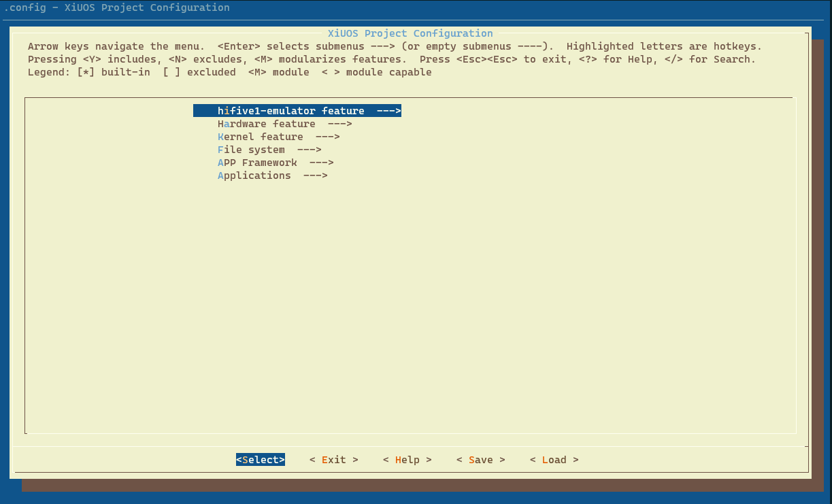Click the ---> arrow next to Hardware feature
The height and width of the screenshot is (504, 832).
[339, 124]
